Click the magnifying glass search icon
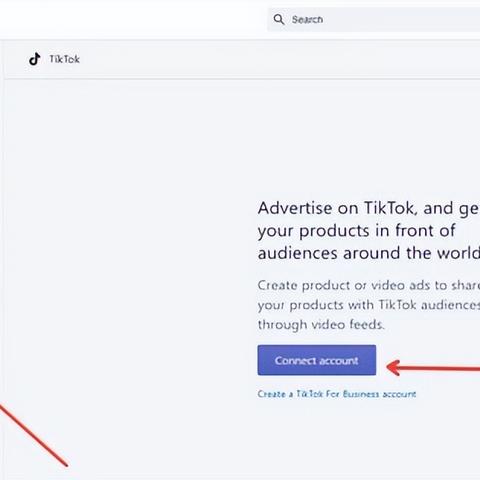 pyautogui.click(x=279, y=19)
